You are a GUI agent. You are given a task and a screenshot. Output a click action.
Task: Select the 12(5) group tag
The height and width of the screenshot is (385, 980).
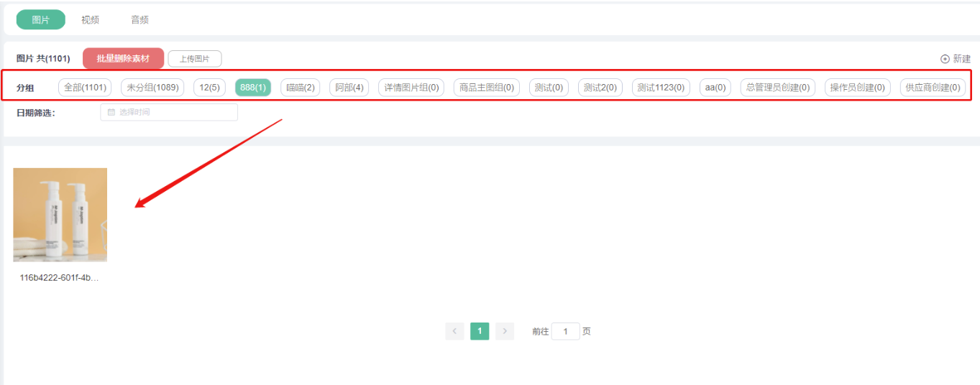pyautogui.click(x=209, y=88)
